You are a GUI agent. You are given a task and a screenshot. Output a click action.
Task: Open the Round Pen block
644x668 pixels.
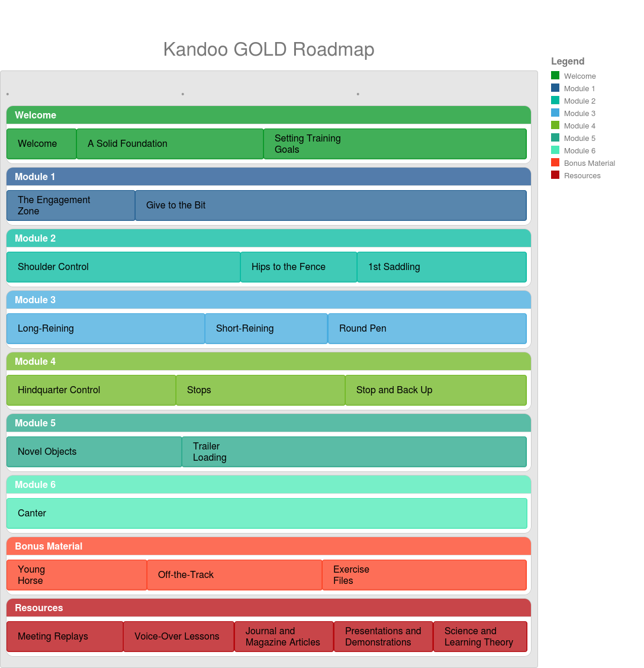[x=427, y=329]
